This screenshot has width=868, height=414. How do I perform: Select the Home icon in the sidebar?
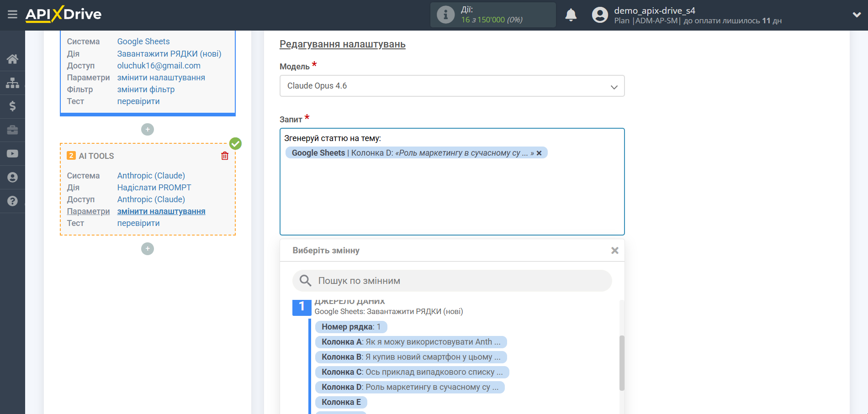(12, 58)
